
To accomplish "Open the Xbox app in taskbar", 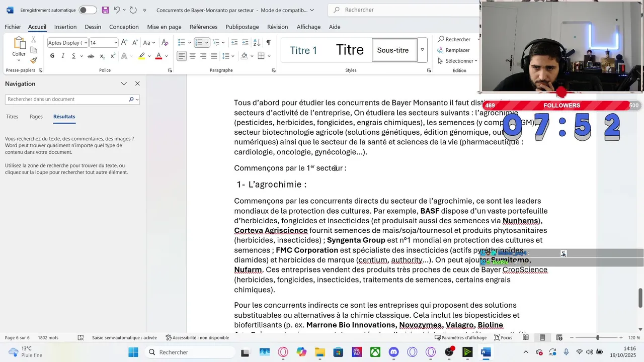I will (x=375, y=352).
